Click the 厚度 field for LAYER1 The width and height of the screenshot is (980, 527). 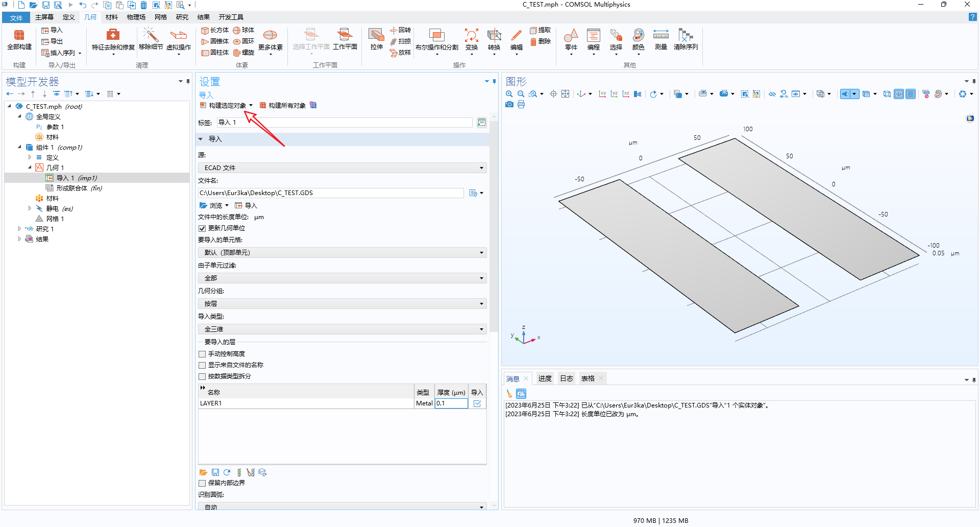point(451,403)
